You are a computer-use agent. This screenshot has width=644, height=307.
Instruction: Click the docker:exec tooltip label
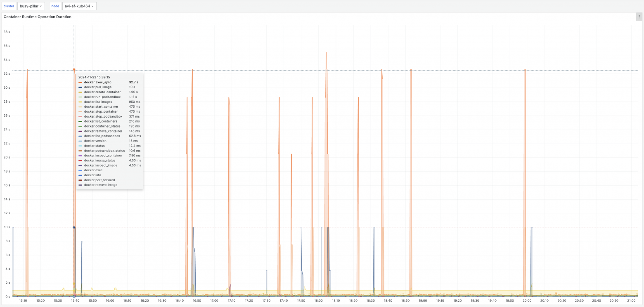click(x=93, y=170)
